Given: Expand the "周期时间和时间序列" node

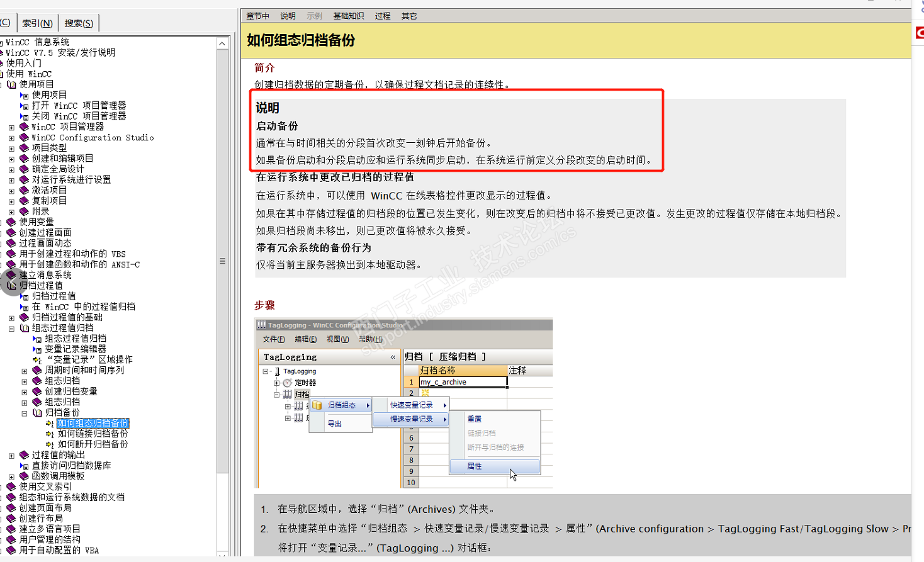Looking at the screenshot, I should pos(25,371).
